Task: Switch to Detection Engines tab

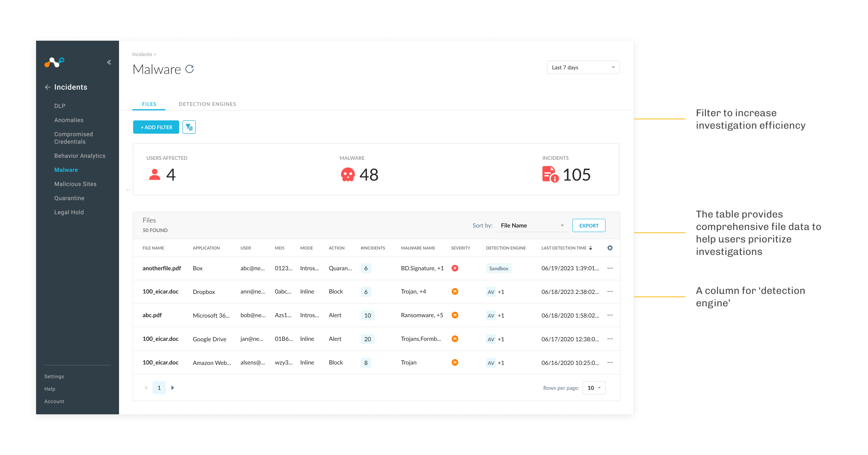Action: (x=207, y=104)
